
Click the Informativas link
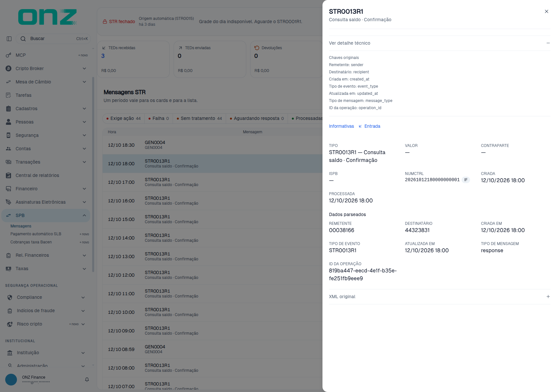(341, 126)
